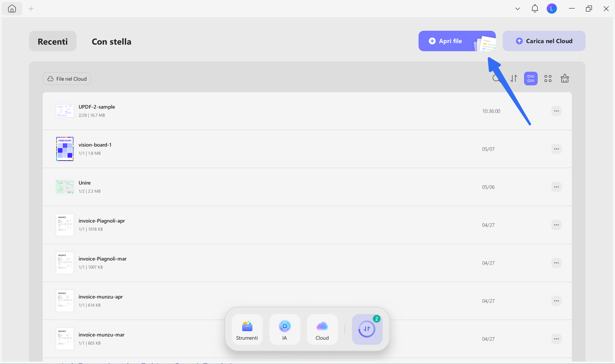Open the sort order options

tap(514, 79)
